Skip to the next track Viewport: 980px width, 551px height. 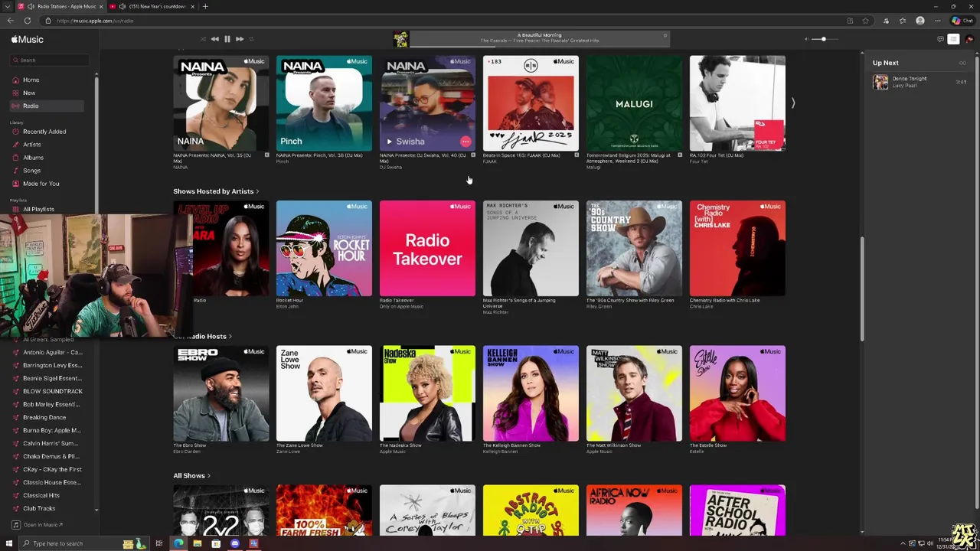click(240, 39)
